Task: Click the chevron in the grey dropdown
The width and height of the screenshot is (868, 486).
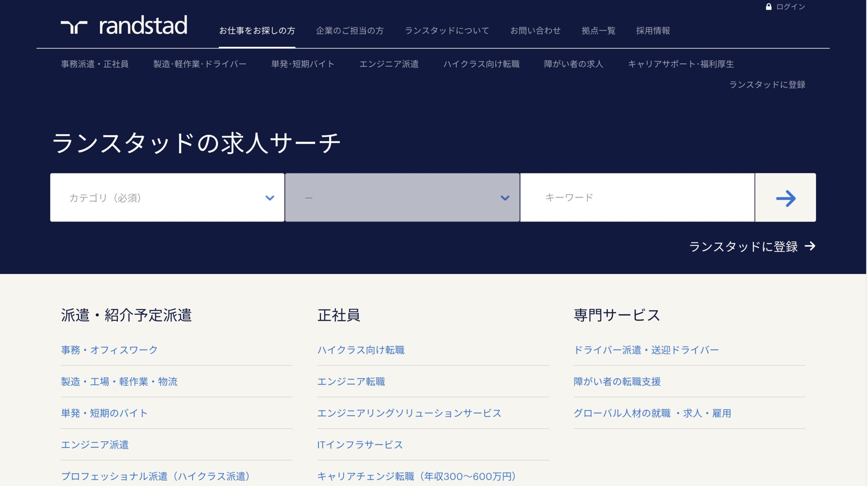Action: pyautogui.click(x=505, y=198)
